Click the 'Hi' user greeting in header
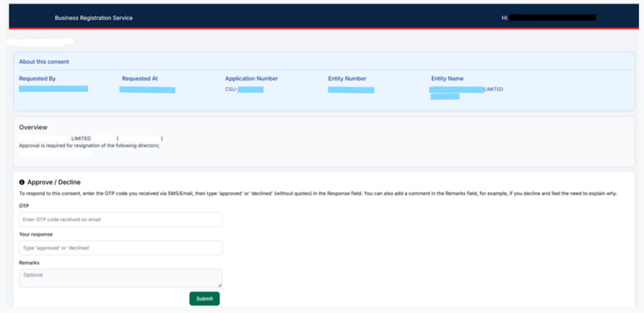Viewport: 644px width, 313px height. (504, 18)
